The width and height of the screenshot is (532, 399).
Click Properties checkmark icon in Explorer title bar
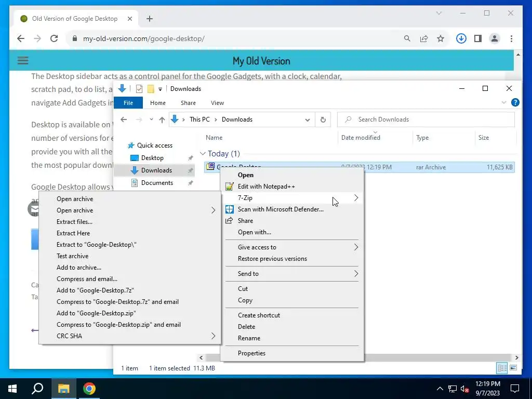click(139, 89)
